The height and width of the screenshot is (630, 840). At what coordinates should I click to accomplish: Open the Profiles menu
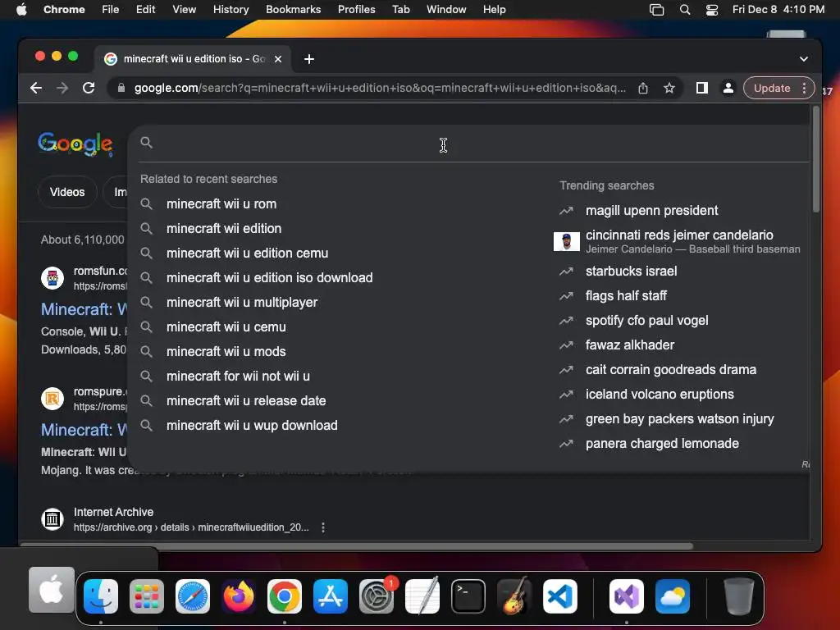click(356, 10)
